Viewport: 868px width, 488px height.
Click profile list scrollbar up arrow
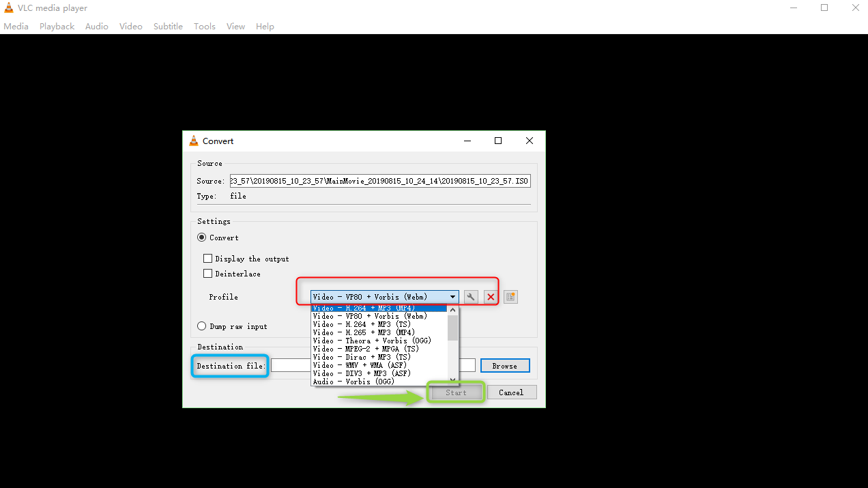point(452,310)
